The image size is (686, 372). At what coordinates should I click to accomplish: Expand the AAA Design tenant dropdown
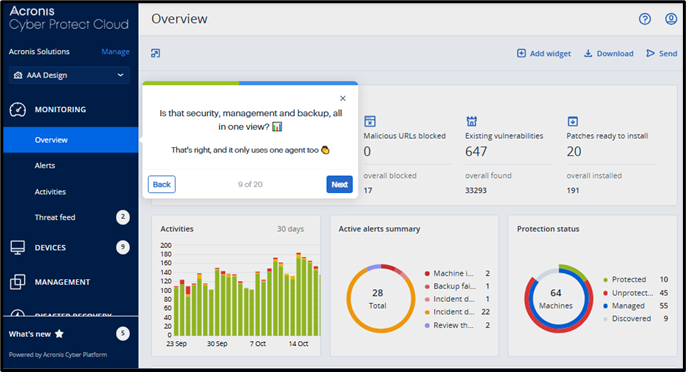[x=69, y=75]
